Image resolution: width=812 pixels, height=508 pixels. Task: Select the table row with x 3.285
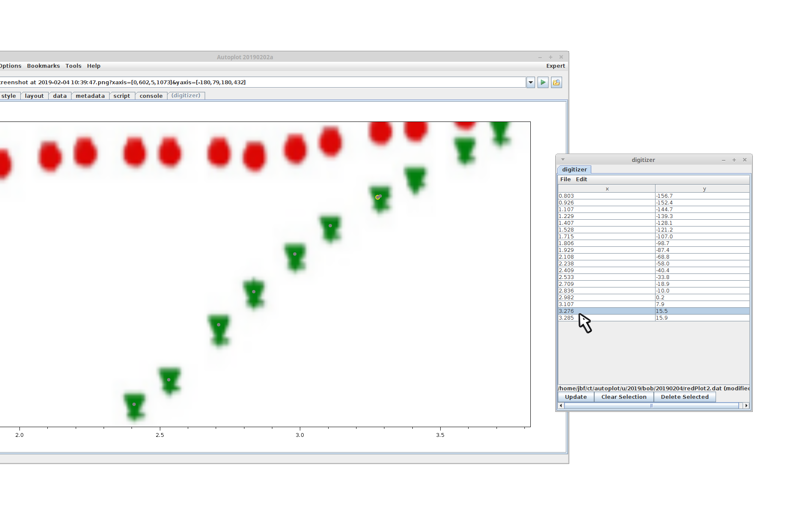click(x=654, y=318)
